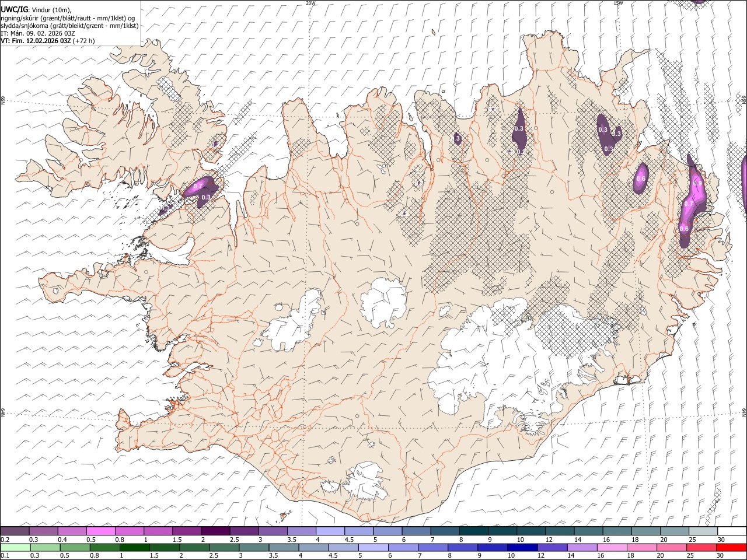Select bright red rain swatch after 30
747x560 pixels.
tap(732, 547)
